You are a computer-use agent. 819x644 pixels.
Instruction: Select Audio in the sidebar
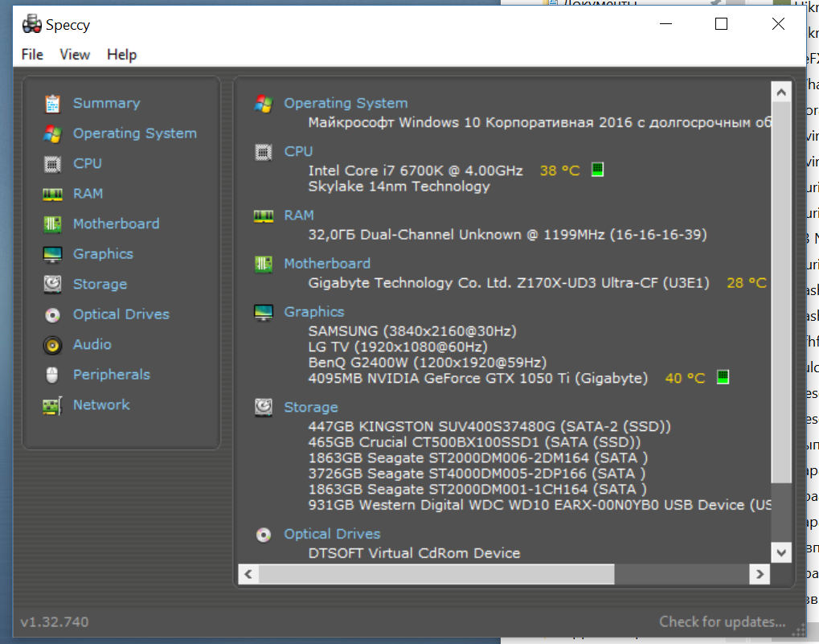point(92,345)
